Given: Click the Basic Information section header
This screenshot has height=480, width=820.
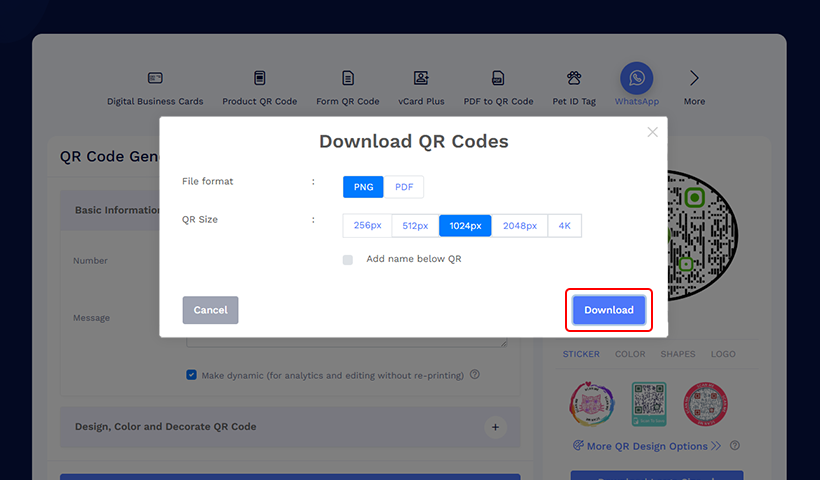Looking at the screenshot, I should (x=110, y=210).
